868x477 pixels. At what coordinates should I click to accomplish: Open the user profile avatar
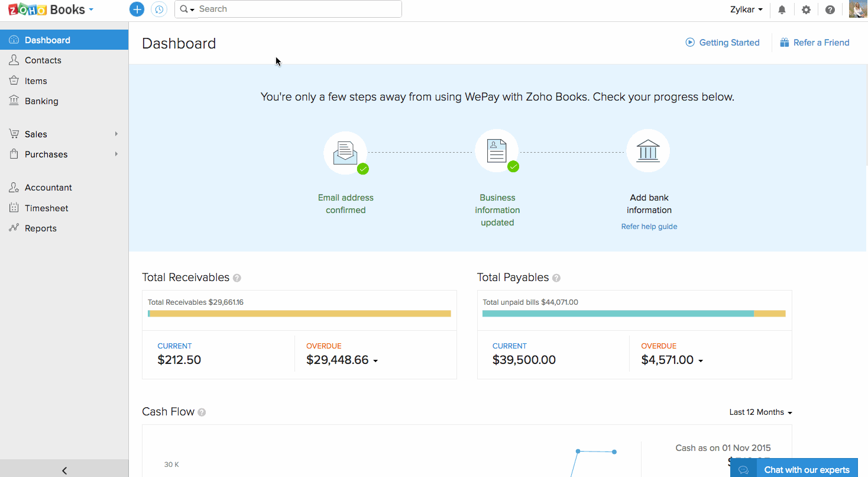point(858,9)
